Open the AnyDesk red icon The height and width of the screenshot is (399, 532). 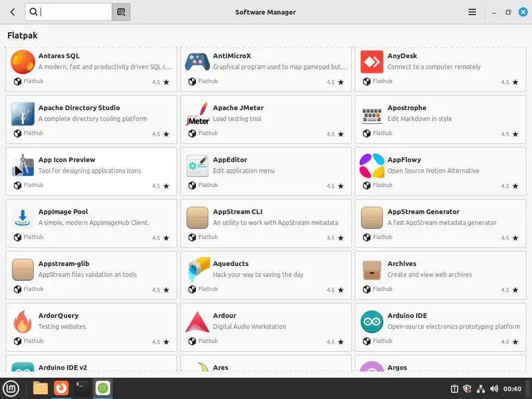coord(372,62)
